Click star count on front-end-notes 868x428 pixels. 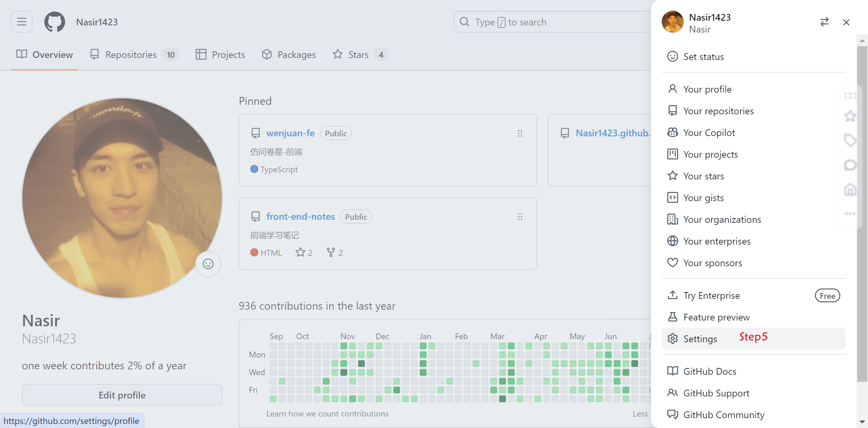[x=304, y=253]
